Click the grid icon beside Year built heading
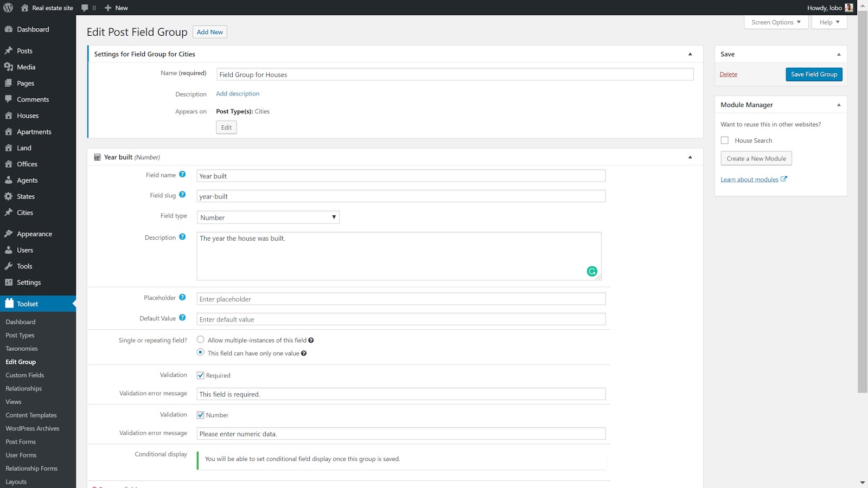 pos(97,157)
